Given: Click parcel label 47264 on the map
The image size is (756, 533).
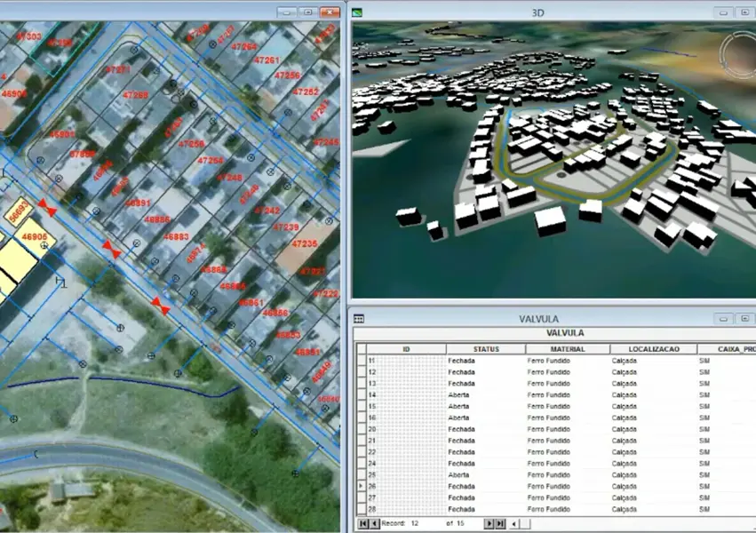Looking at the screenshot, I should tap(244, 47).
